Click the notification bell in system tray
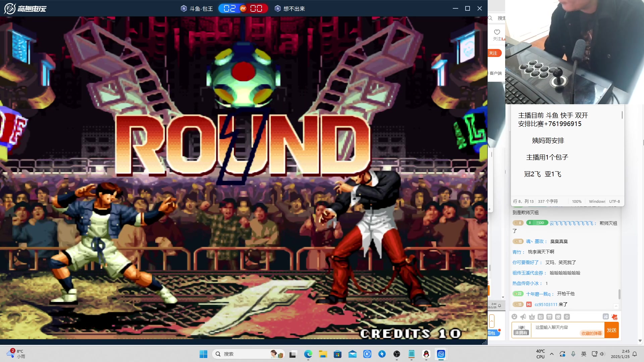 click(x=635, y=354)
